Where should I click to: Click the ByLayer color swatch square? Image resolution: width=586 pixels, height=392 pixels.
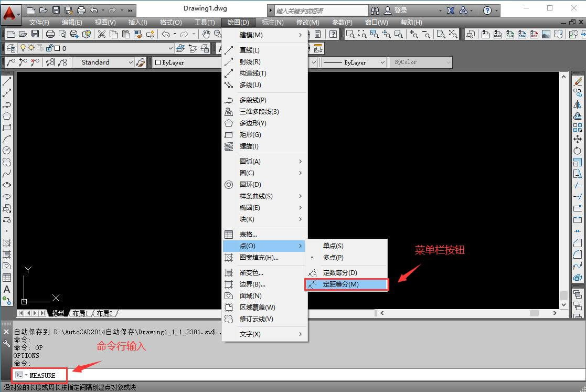coord(158,62)
